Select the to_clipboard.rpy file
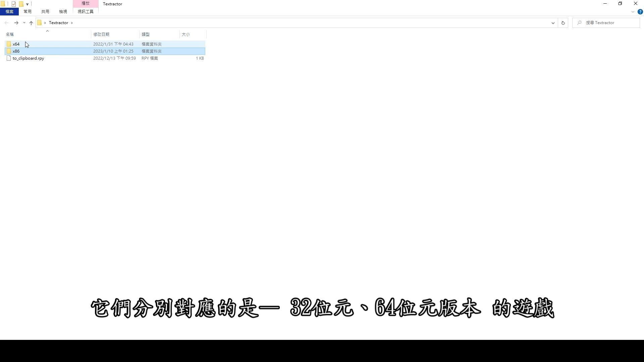 (x=28, y=58)
